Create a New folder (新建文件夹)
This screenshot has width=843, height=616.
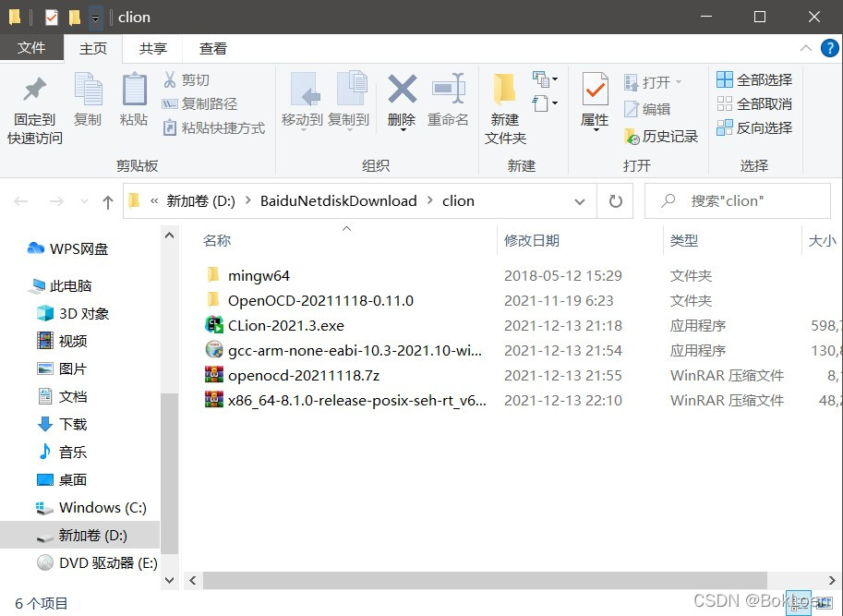(505, 109)
